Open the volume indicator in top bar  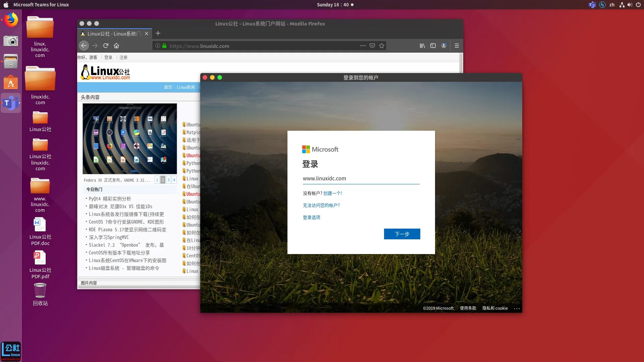(x=630, y=5)
